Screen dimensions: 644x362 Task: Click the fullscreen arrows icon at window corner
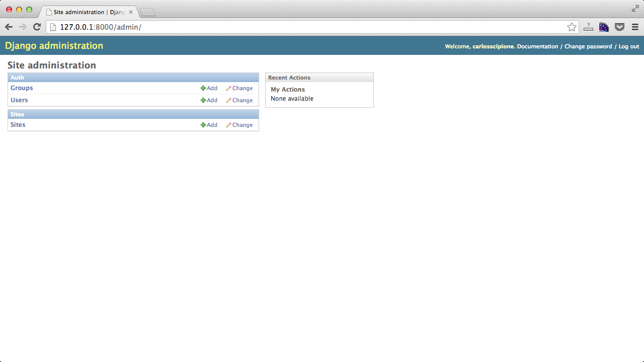tap(635, 9)
